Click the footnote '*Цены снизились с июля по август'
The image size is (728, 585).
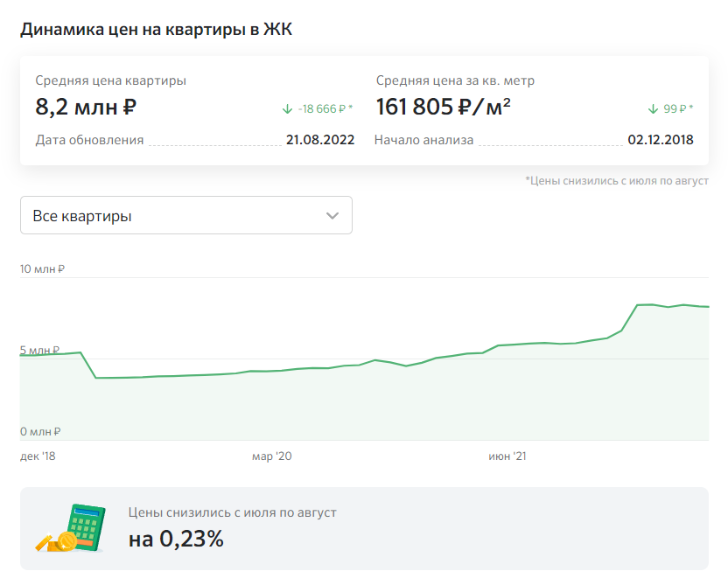[616, 181]
